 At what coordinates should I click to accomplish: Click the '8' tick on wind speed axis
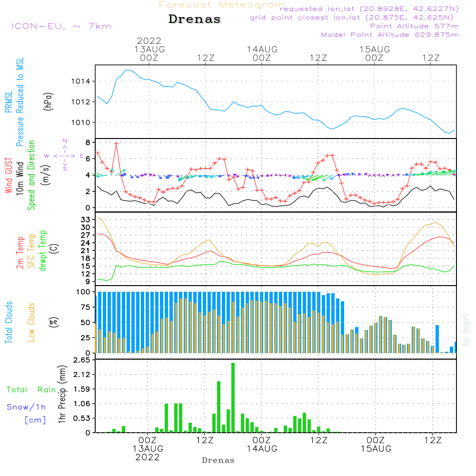(x=88, y=142)
